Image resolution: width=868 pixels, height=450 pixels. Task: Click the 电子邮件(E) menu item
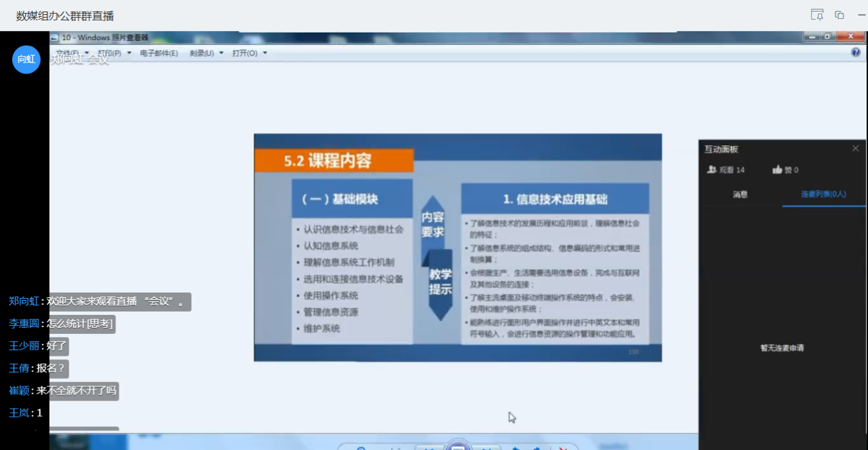pos(159,53)
